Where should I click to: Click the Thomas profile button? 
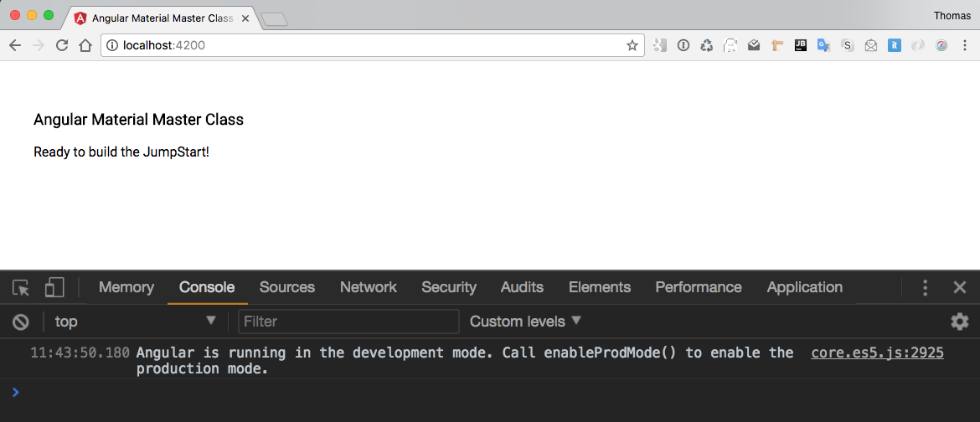(952, 16)
